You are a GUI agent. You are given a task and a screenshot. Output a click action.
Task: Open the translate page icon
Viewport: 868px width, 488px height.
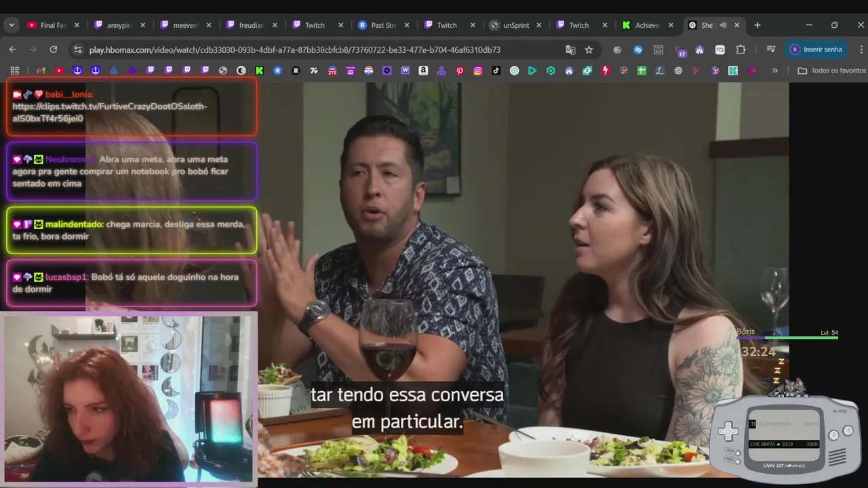[x=570, y=49]
